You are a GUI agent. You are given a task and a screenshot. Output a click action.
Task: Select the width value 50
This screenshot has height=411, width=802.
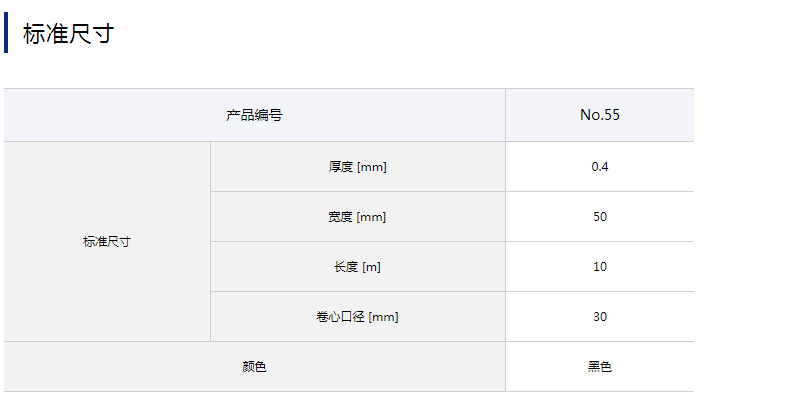coord(600,217)
